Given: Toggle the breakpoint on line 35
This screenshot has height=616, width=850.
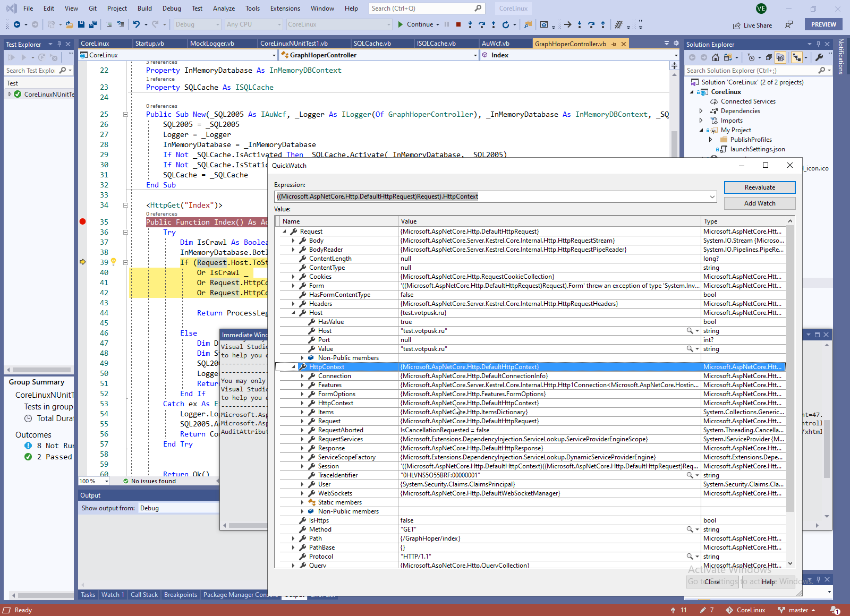Looking at the screenshot, I should click(x=83, y=222).
